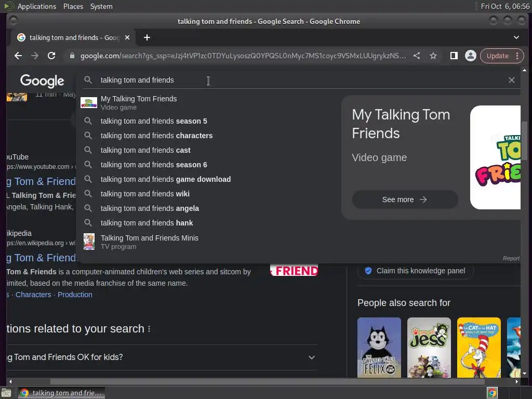This screenshot has width=532, height=399.
Task: Open the Places menu
Action: [x=73, y=6]
